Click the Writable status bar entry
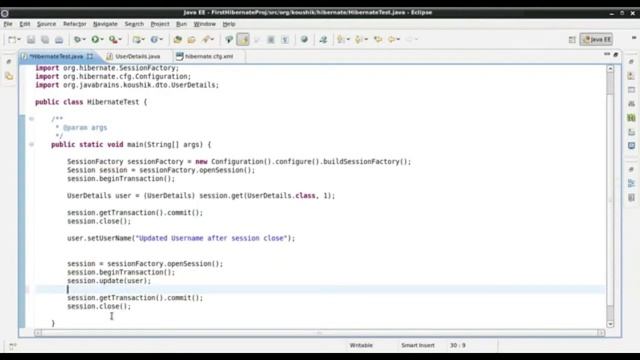Viewport: 640px width, 360px height. tap(361, 345)
